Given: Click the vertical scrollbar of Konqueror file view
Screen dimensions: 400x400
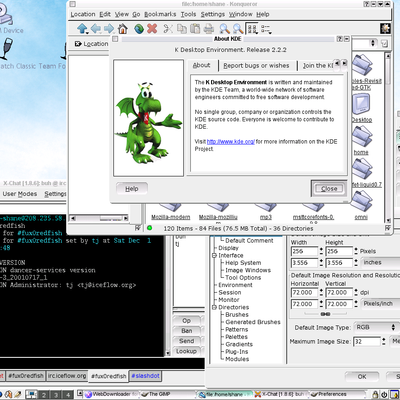Looking at the screenshot, I should (x=388, y=138).
